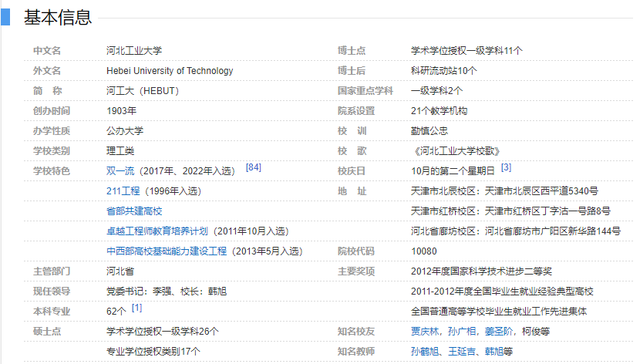Click reference [3] beside the 校庆日 value

tap(506, 167)
